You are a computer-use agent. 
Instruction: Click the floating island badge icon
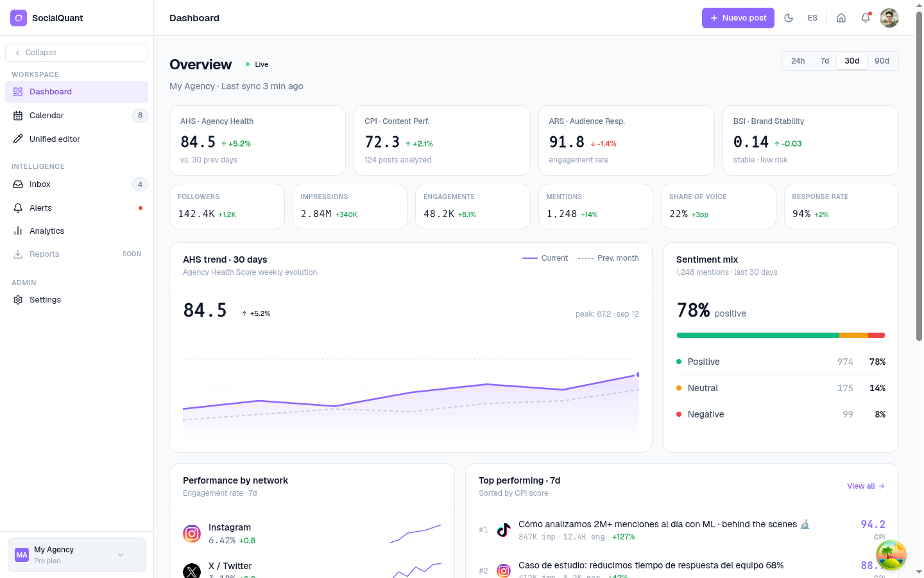coord(891,554)
